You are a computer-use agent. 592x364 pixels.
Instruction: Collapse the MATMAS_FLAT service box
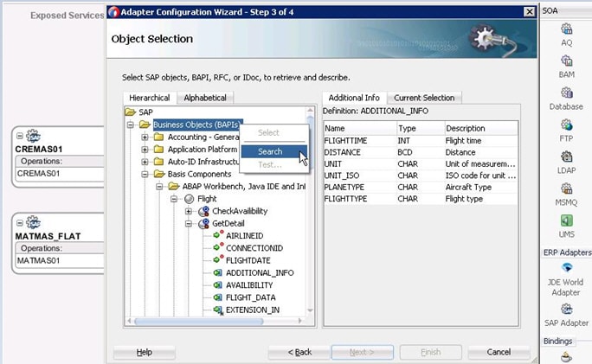[20, 223]
